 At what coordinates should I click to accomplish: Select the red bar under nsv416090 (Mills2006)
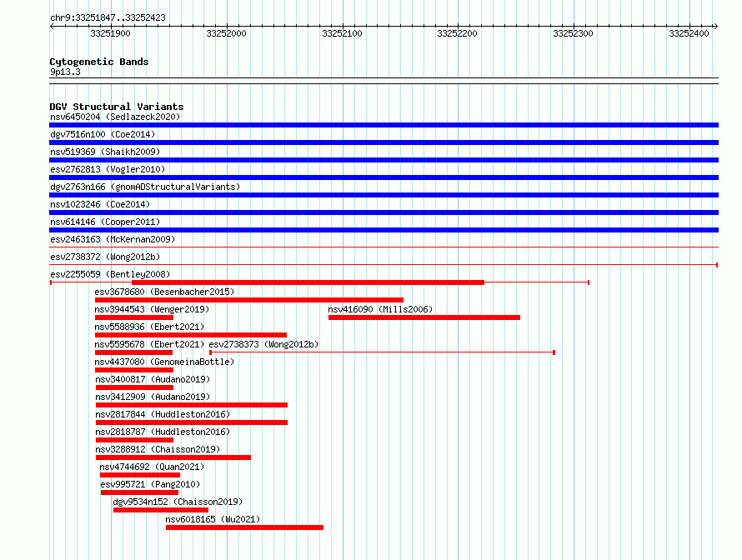tap(424, 317)
